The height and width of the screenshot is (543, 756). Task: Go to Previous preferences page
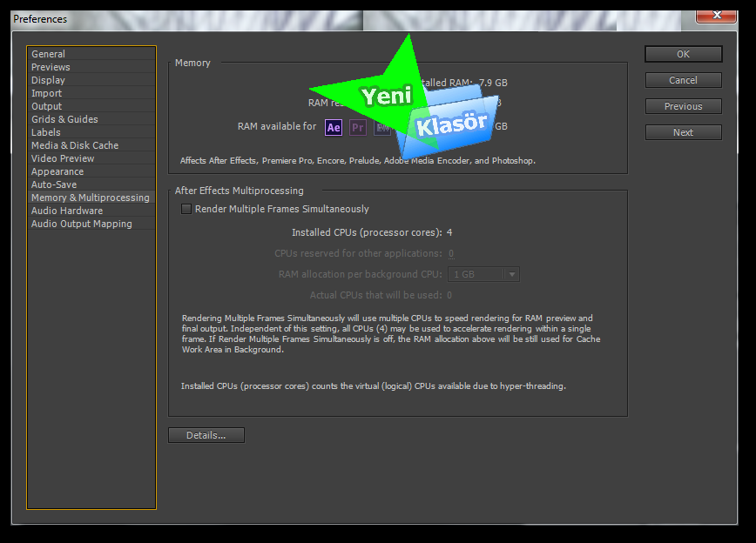[683, 106]
